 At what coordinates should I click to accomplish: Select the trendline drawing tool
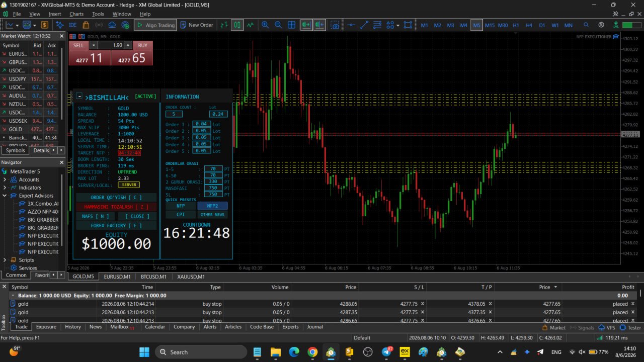364,25
